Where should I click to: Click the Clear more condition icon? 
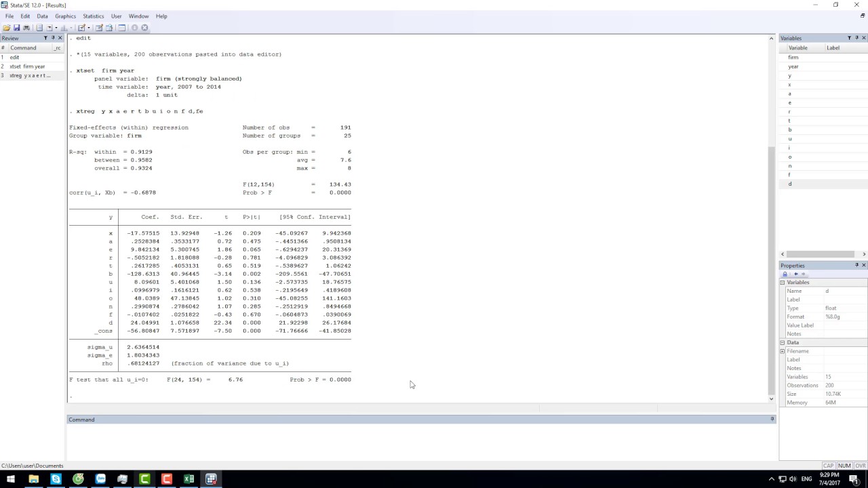click(x=134, y=28)
